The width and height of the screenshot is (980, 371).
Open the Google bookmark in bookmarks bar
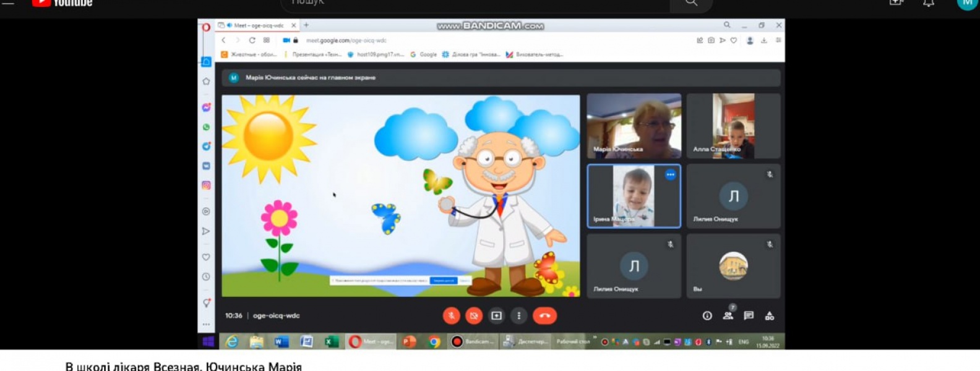(424, 54)
